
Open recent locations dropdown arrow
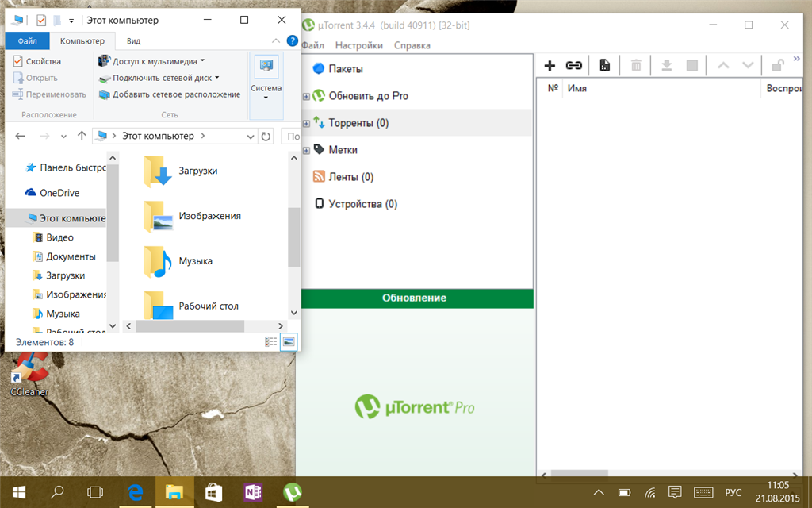point(63,137)
